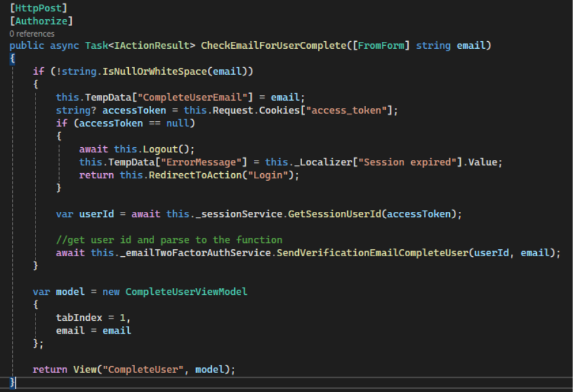The image size is (573, 392).
Task: Click the [Authorize] attribute
Action: pos(41,22)
